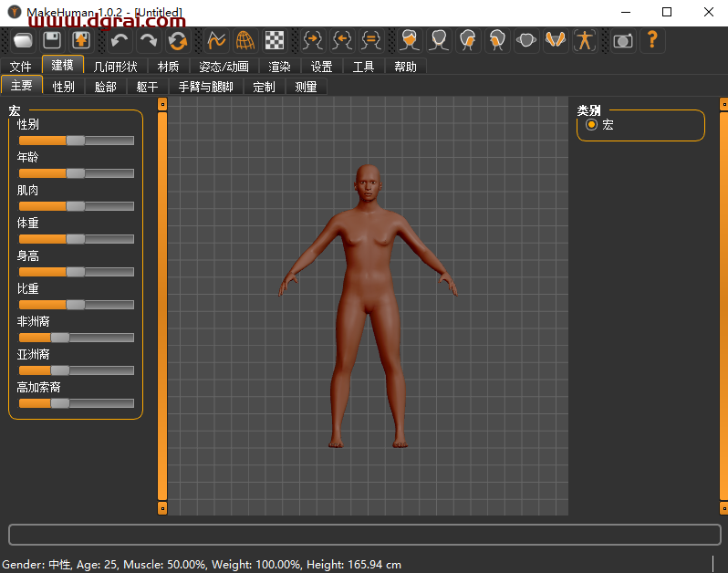Click the 高加索裔 slider handle
The width and height of the screenshot is (728, 573).
(60, 403)
